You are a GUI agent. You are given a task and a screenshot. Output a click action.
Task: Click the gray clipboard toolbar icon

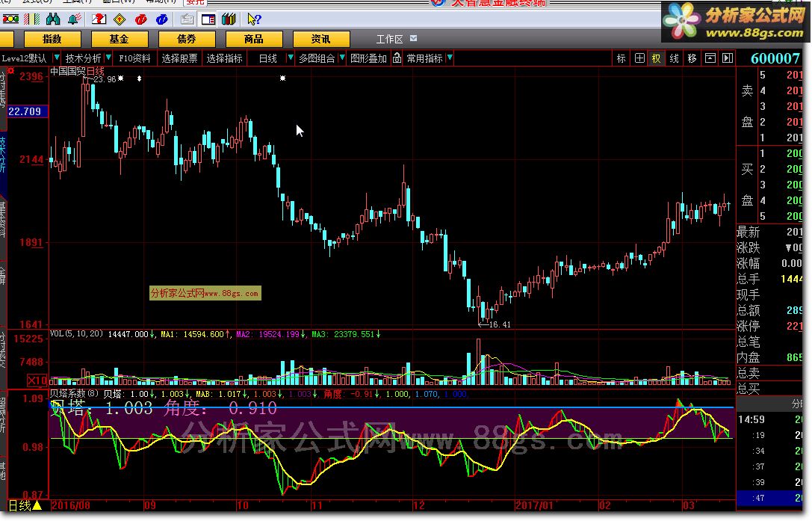pyautogui.click(x=187, y=19)
